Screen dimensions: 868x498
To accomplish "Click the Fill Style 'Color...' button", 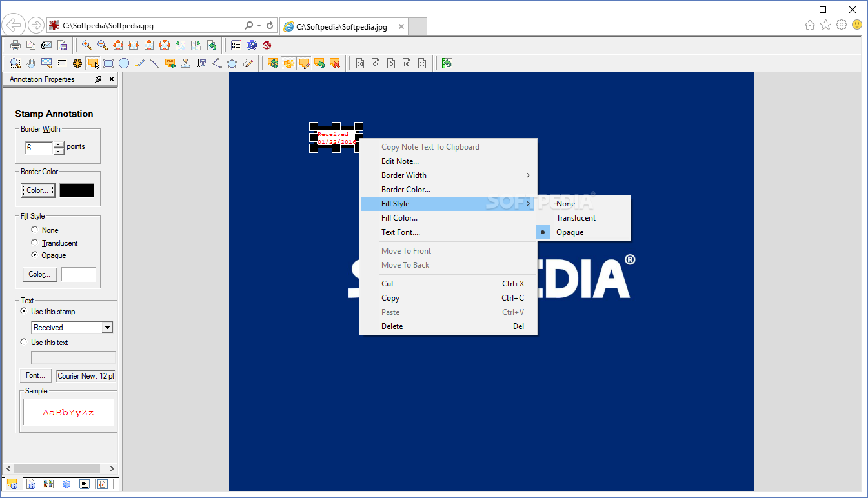I will tap(39, 274).
